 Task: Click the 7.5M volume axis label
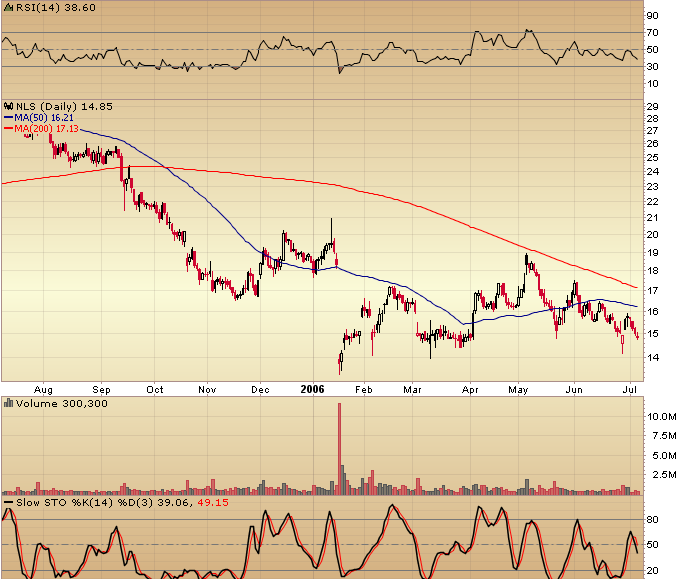tap(664, 435)
